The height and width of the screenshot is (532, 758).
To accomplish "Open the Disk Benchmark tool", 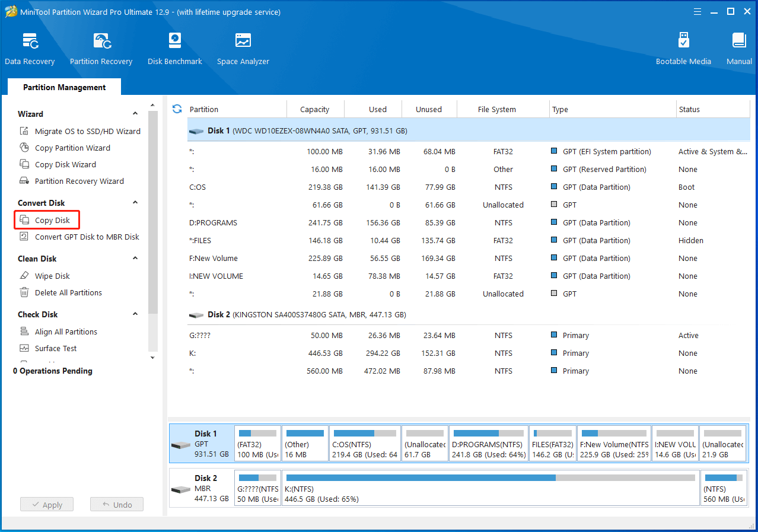I will coord(175,49).
